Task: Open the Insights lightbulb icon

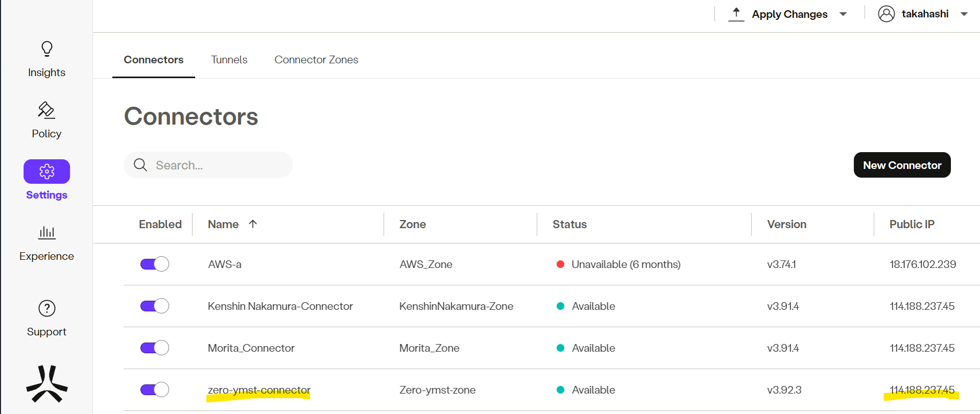Action: pyautogui.click(x=46, y=49)
